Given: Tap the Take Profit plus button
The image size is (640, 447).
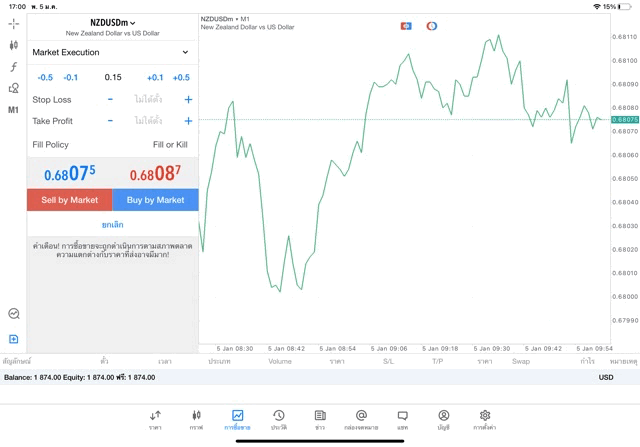Looking at the screenshot, I should 188,121.
